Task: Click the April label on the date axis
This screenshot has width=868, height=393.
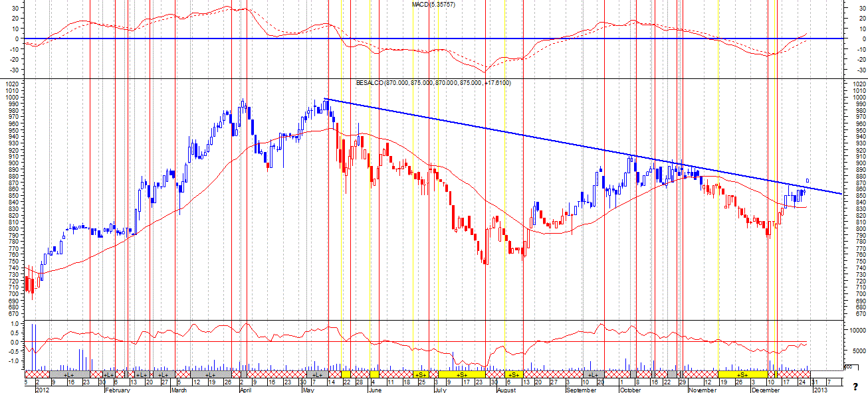Action: pyautogui.click(x=245, y=390)
